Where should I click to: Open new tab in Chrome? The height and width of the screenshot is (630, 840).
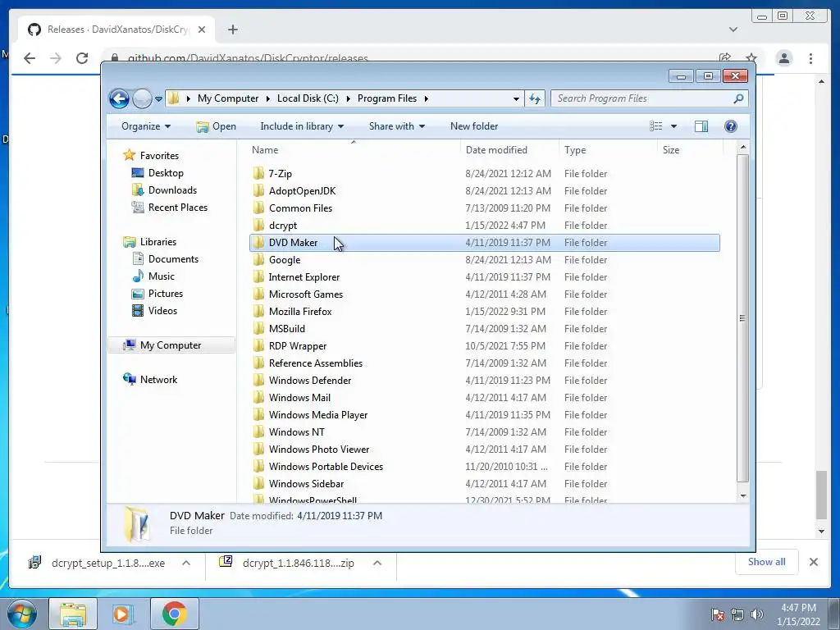pyautogui.click(x=232, y=30)
